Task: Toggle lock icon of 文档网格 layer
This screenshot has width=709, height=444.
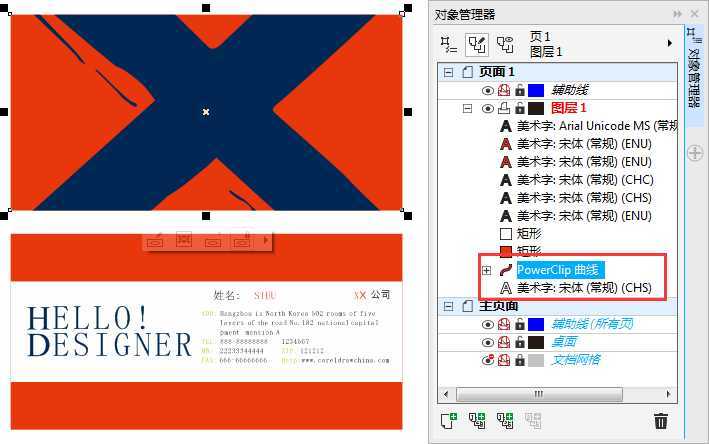Action: pyautogui.click(x=520, y=360)
